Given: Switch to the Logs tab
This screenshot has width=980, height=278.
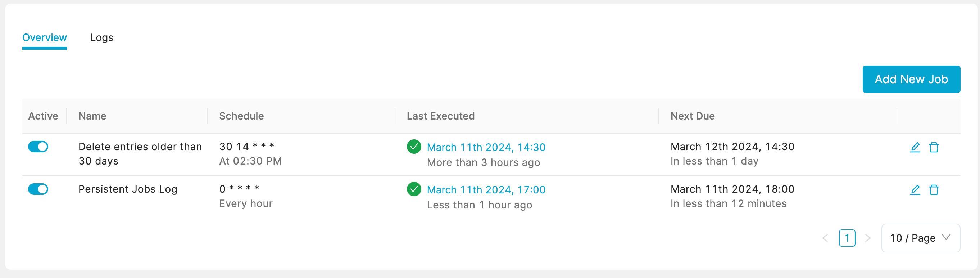Looking at the screenshot, I should (x=101, y=38).
